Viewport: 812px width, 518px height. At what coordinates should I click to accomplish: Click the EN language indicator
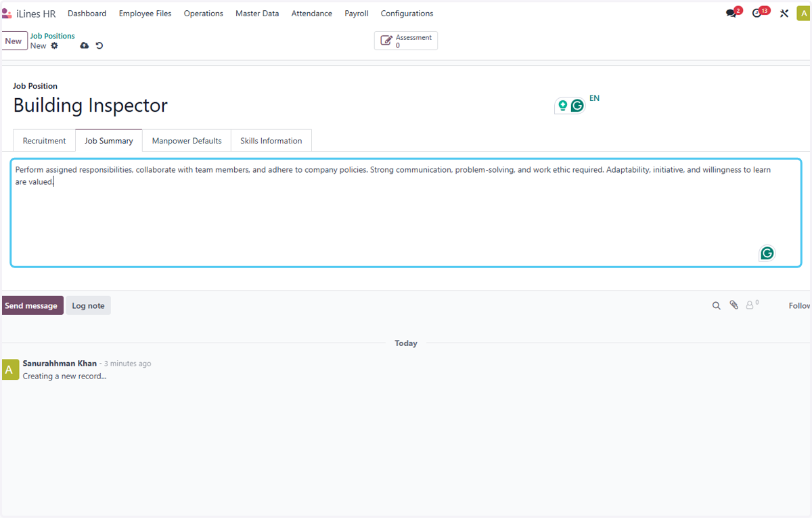pos(594,98)
